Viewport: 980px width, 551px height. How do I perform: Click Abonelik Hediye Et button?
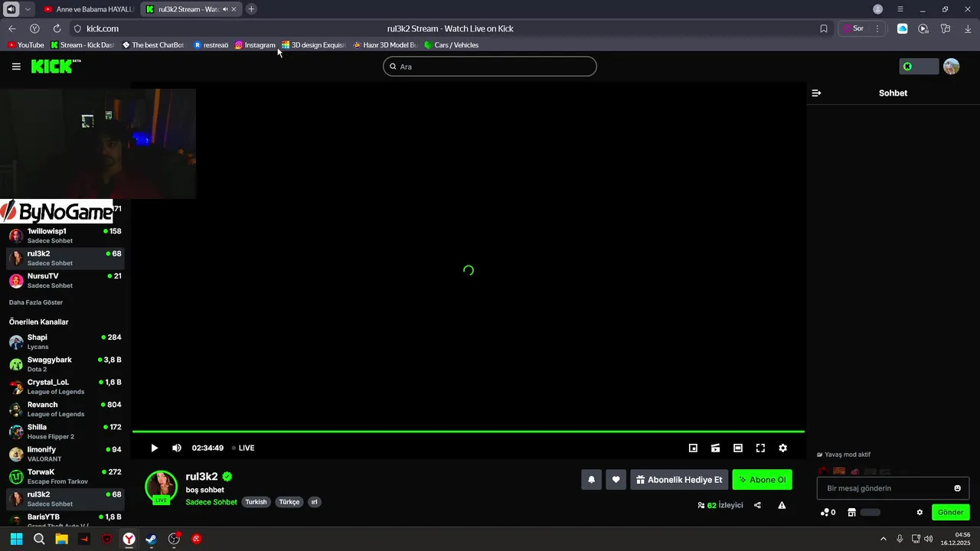coord(679,480)
